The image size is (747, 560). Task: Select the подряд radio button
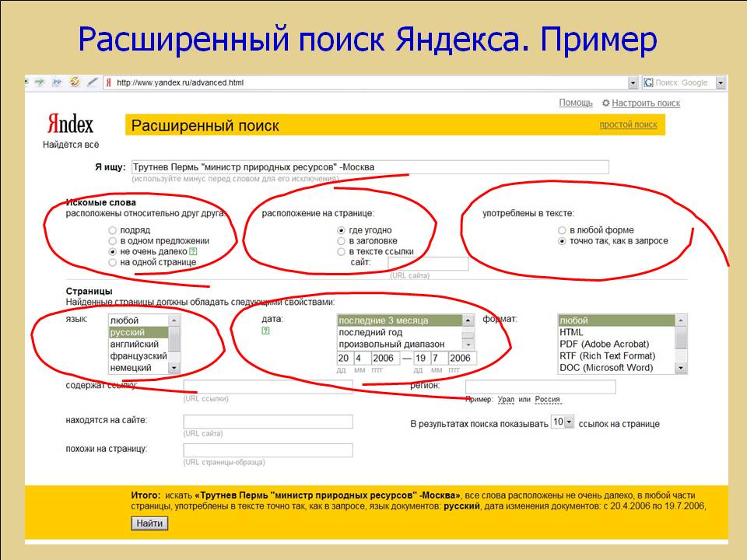(x=112, y=230)
